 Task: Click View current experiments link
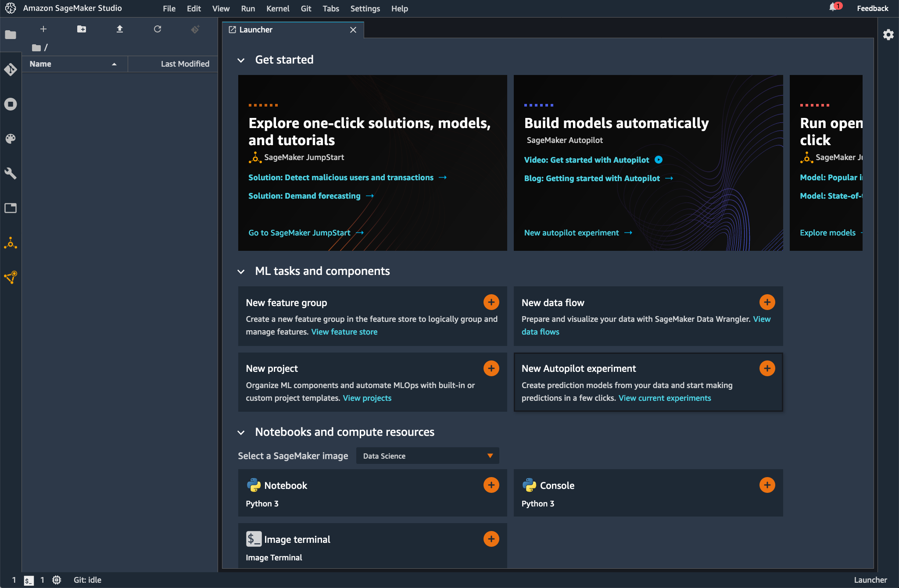[665, 398]
